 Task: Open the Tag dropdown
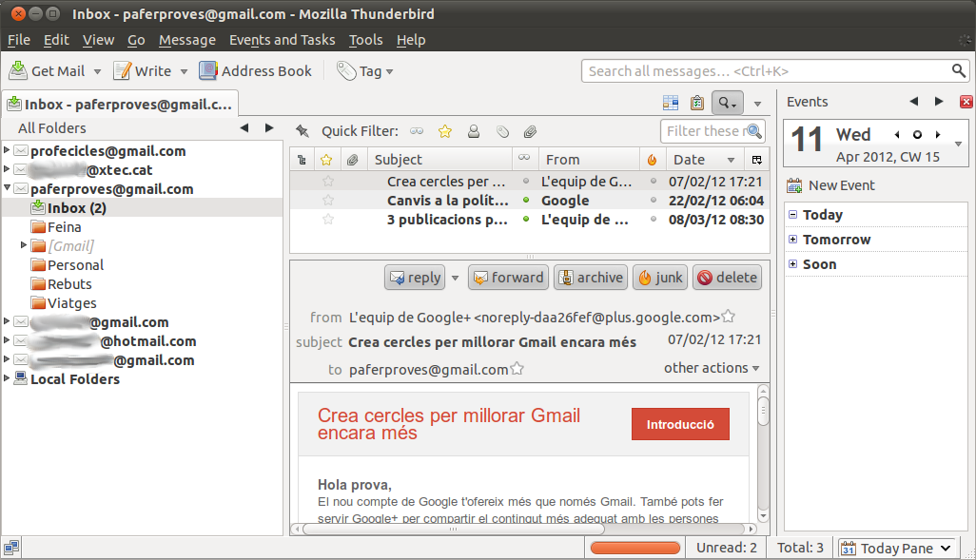pos(365,71)
